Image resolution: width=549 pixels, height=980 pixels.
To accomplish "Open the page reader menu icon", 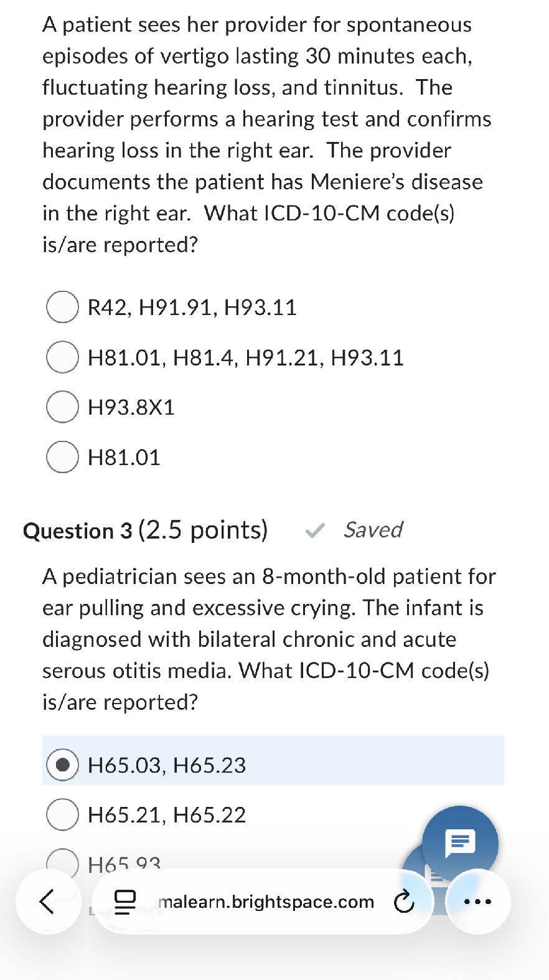I will (125, 902).
